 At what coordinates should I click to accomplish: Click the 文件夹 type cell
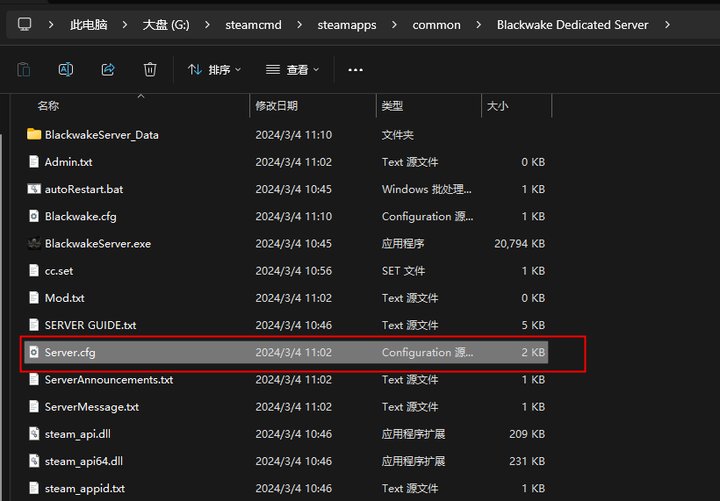click(398, 135)
